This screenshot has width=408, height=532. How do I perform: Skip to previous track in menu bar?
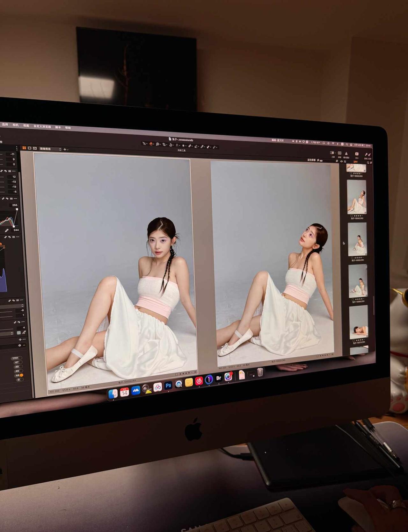(x=293, y=141)
